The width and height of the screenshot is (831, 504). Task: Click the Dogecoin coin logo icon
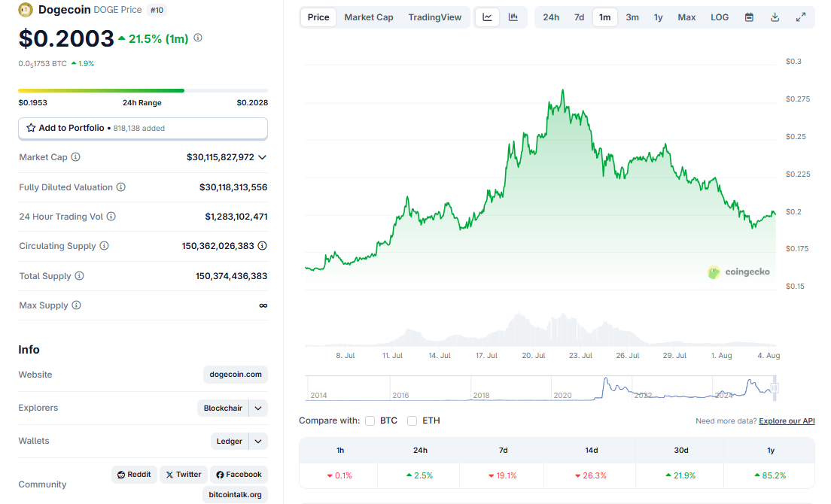click(x=26, y=10)
